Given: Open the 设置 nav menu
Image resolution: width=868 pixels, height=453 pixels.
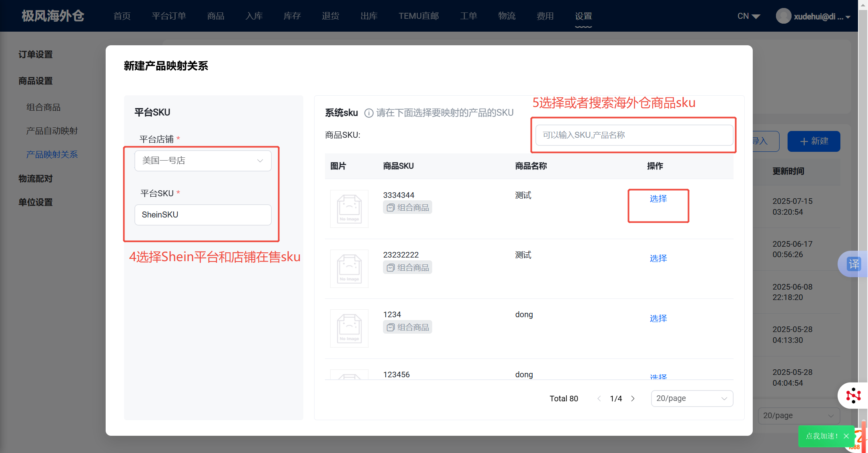Looking at the screenshot, I should (x=583, y=16).
